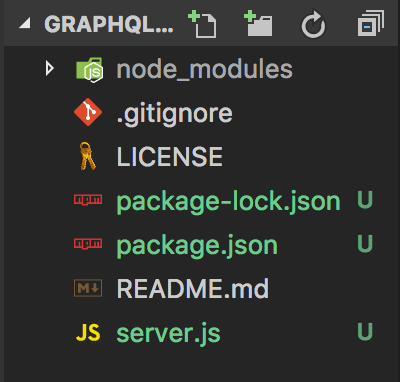400x382 pixels.
Task: Click the markdown icon beside README.md
Action: (x=88, y=288)
